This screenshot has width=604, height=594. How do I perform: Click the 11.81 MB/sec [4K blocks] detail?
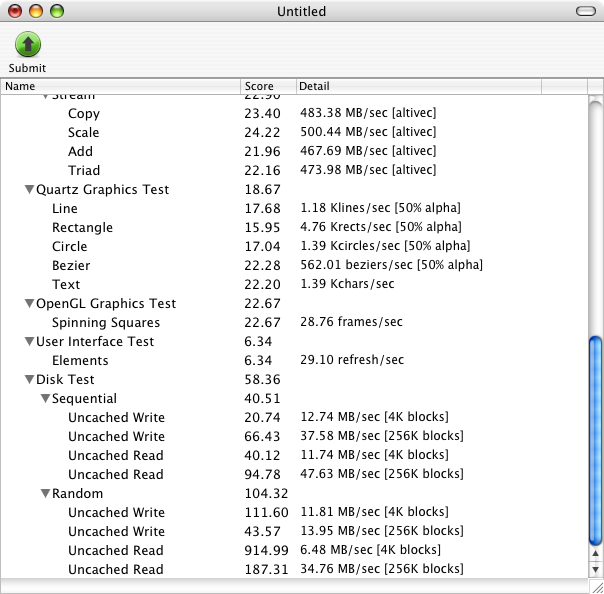point(374,512)
